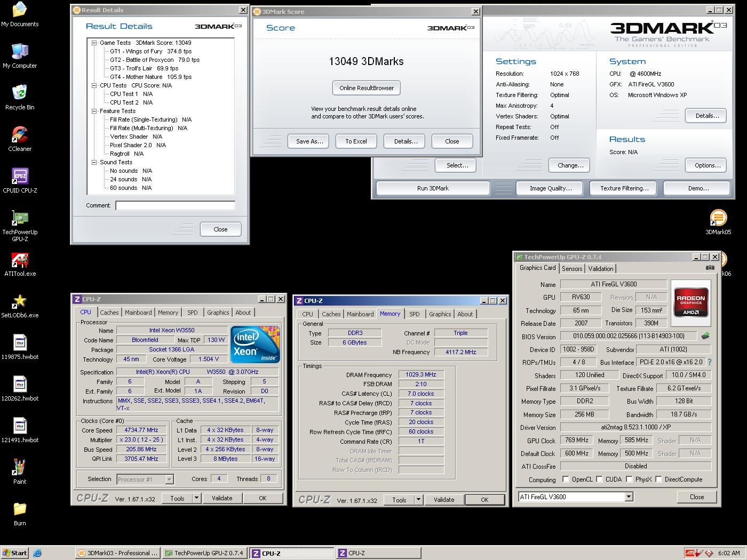Open 121491.hwbot file icon
Image resolution: width=747 pixels, height=560 pixels.
pyautogui.click(x=20, y=430)
